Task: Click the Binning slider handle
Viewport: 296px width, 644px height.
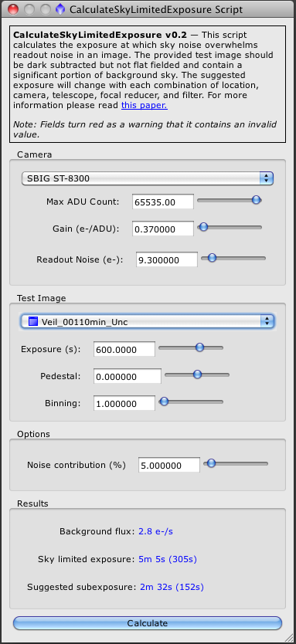Action: (x=164, y=402)
